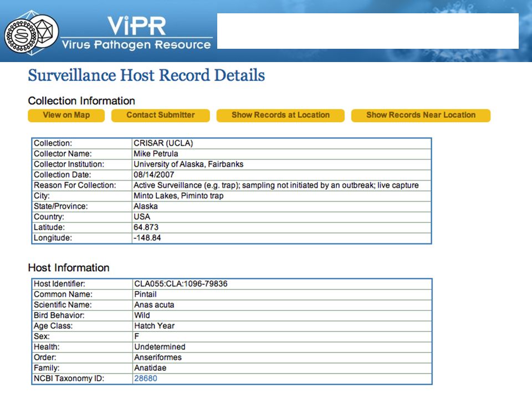532x399 pixels.
Task: Select family value Anatidae
Action: point(150,368)
